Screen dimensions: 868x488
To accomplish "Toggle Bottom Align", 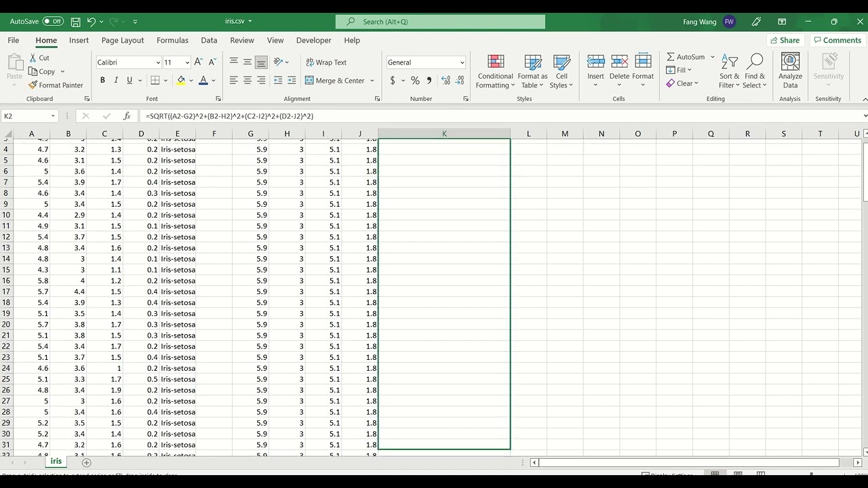I will coord(261,62).
